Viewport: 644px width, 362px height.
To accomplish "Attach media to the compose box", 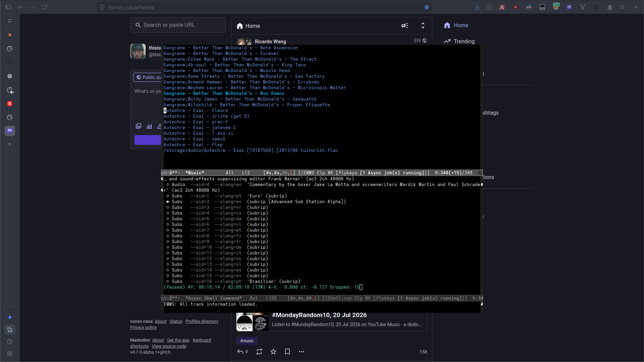I will pyautogui.click(x=139, y=126).
